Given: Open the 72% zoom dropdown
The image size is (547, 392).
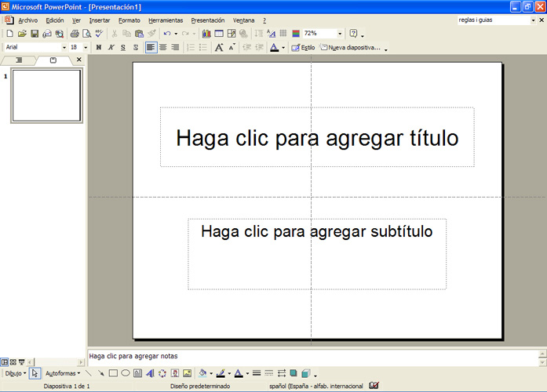Looking at the screenshot, I should (340, 34).
